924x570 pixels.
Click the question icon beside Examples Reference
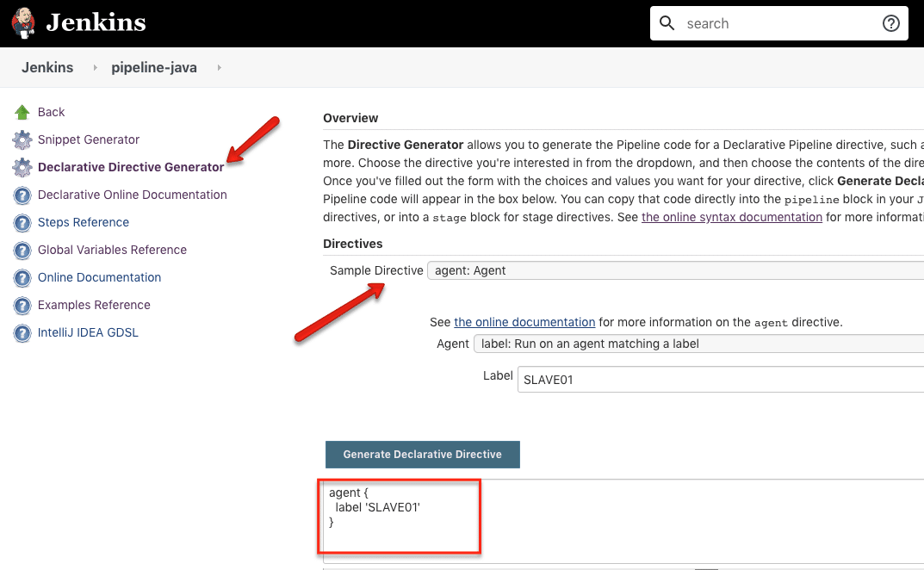[x=21, y=305]
